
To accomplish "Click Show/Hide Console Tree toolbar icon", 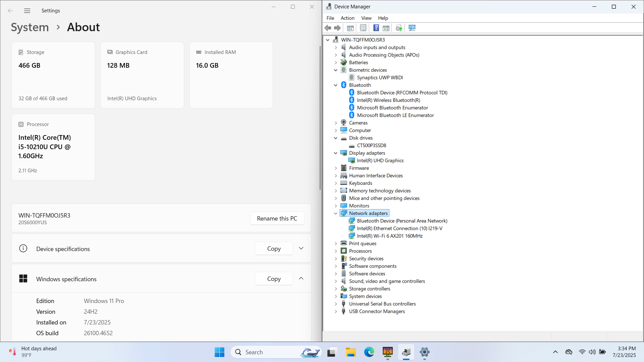I will [x=350, y=28].
